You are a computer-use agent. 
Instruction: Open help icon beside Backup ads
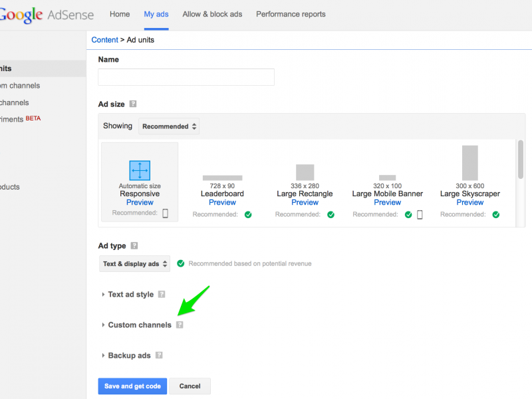(159, 356)
